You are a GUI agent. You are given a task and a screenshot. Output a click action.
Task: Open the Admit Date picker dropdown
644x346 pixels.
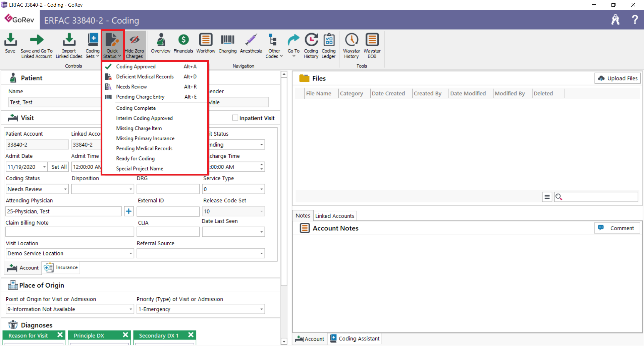44,167
